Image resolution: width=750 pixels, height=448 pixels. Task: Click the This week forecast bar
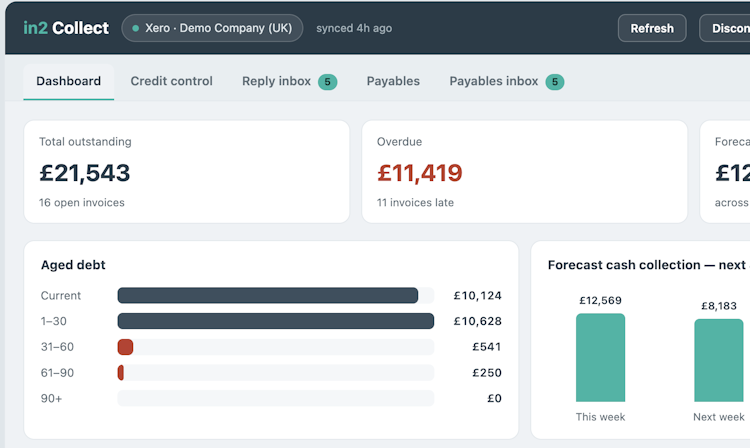pyautogui.click(x=600, y=358)
